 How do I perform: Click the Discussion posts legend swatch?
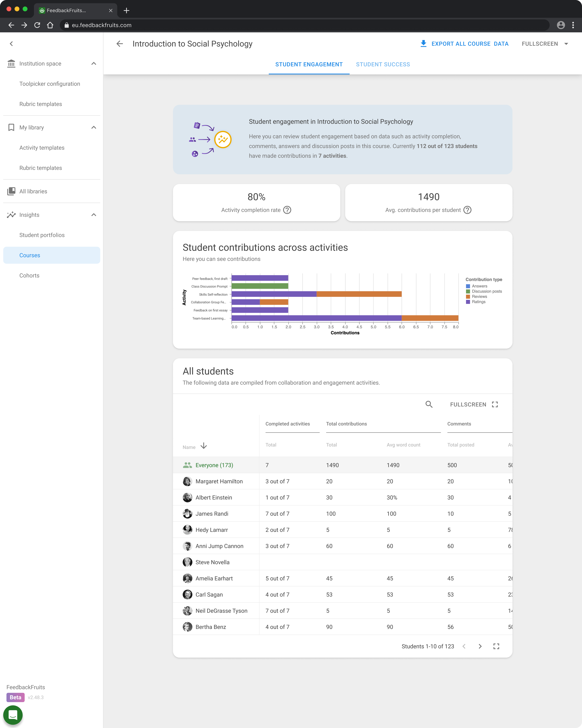[468, 291]
